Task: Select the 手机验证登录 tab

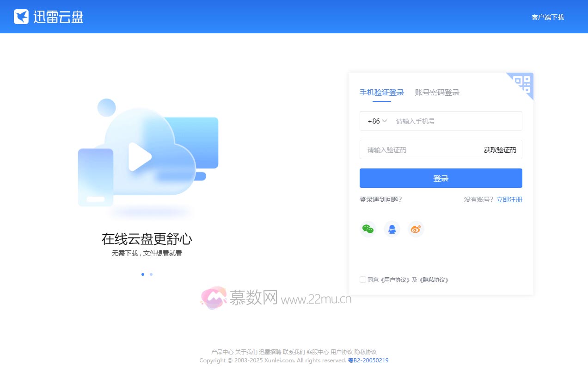Action: (382, 92)
